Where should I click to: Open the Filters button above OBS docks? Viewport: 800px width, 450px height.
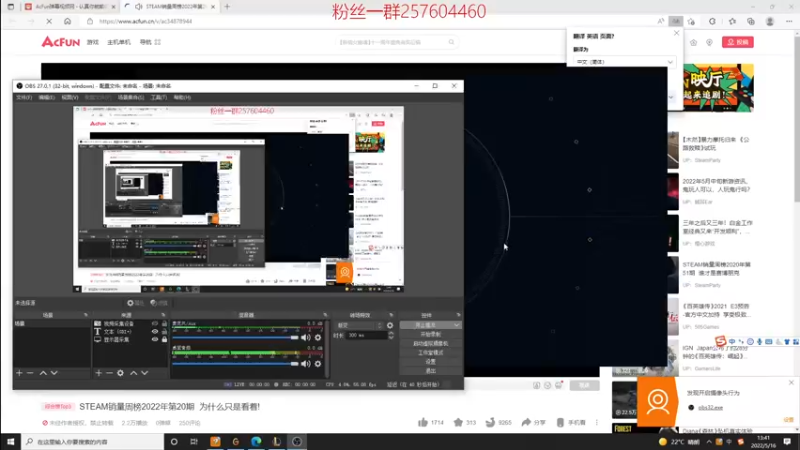click(x=159, y=303)
